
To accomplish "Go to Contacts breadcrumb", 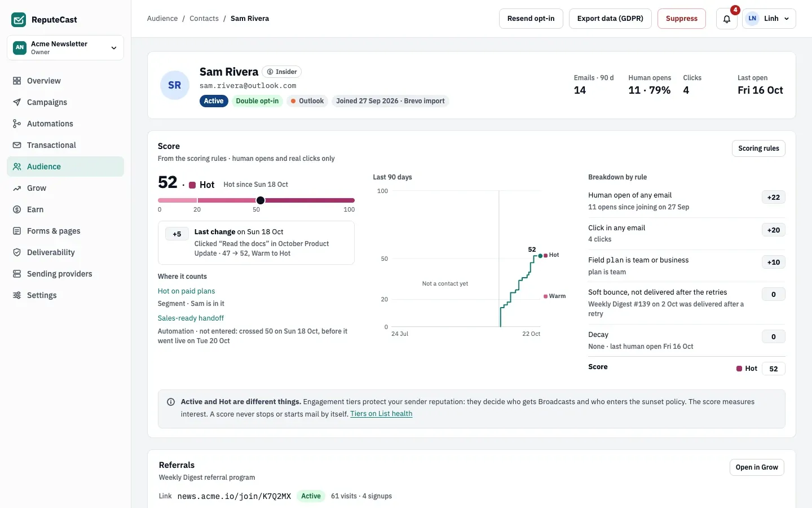I will [x=204, y=19].
